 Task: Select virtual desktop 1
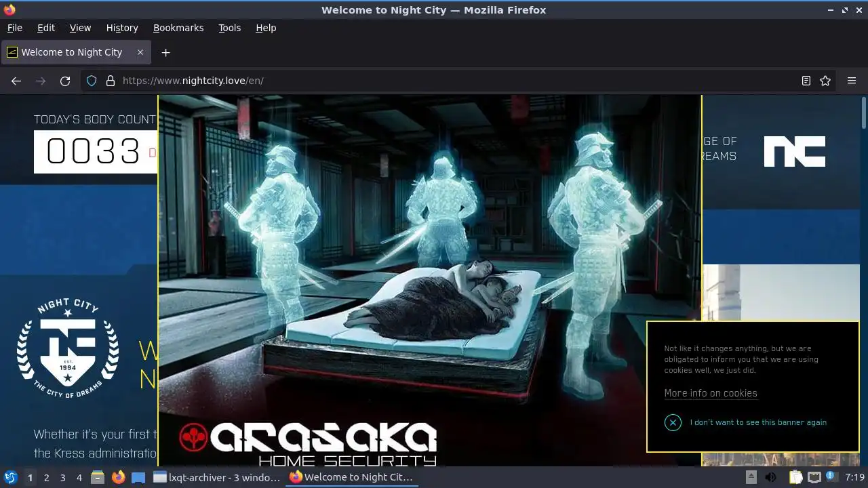30,478
